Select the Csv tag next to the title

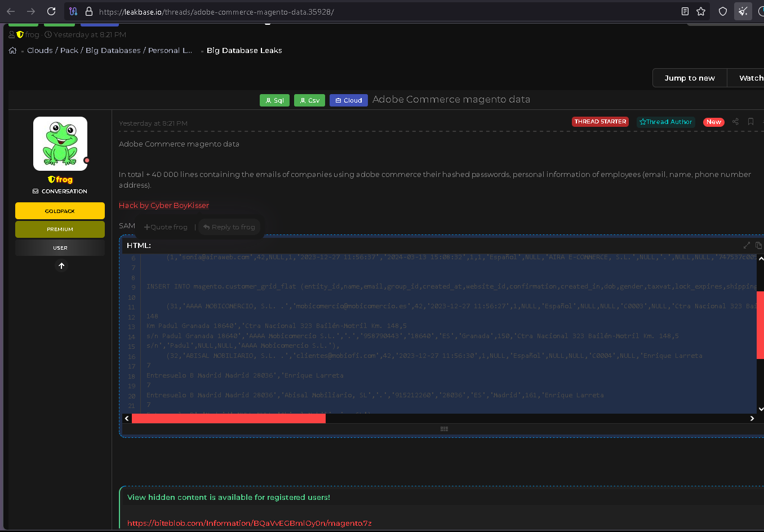(x=309, y=100)
